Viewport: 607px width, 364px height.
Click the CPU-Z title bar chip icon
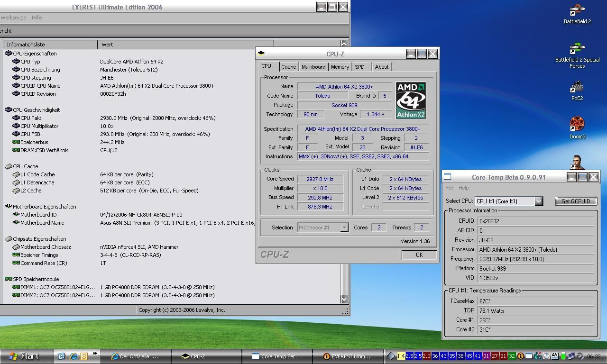click(x=261, y=54)
